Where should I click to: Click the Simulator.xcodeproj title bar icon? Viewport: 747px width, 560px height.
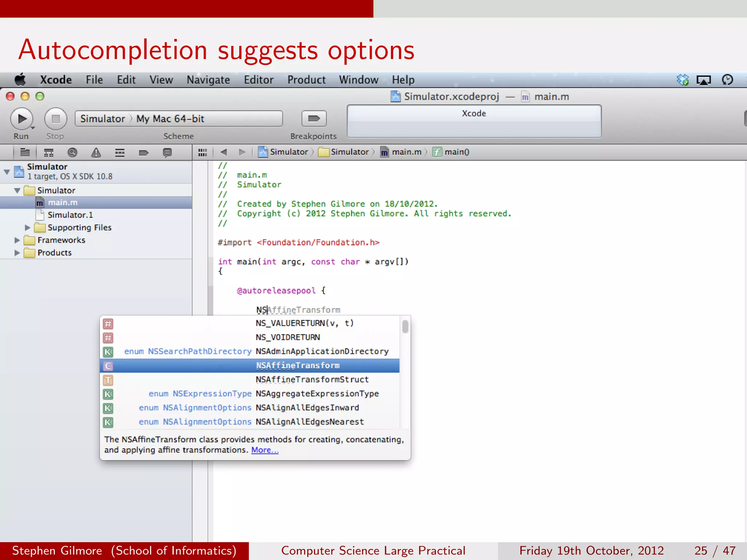395,97
